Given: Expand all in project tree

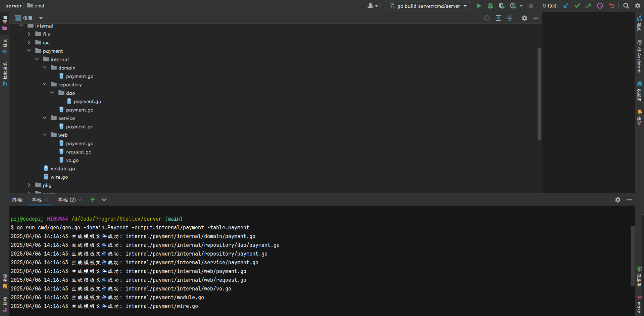Looking at the screenshot, I should click(x=498, y=18).
